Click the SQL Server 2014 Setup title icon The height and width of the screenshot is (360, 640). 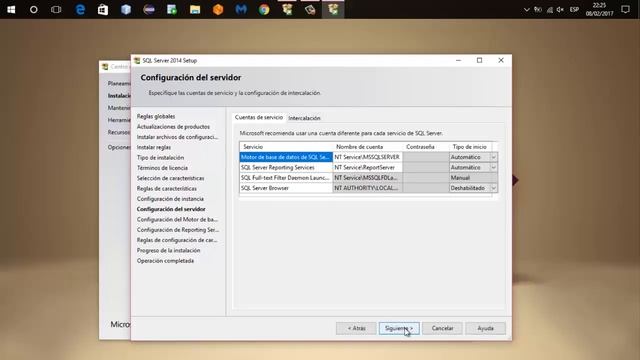pos(137,60)
